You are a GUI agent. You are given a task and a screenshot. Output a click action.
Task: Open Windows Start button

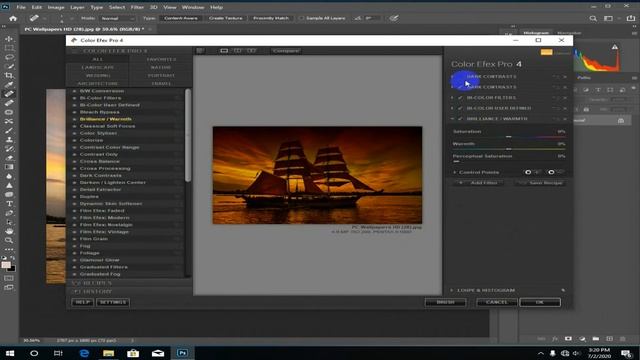coord(10,353)
